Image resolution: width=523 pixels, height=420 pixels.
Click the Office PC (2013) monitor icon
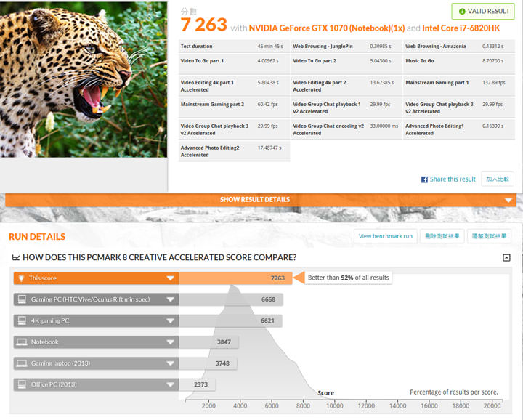pos(21,384)
